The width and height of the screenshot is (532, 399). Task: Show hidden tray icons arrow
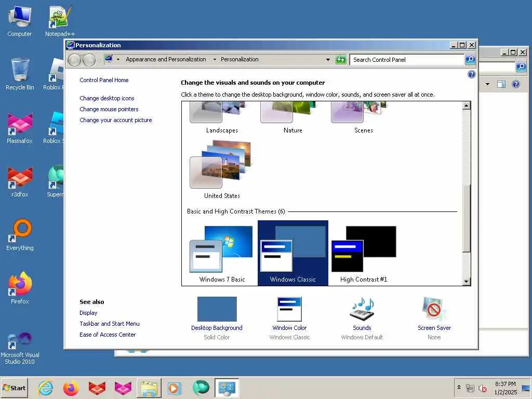459,388
